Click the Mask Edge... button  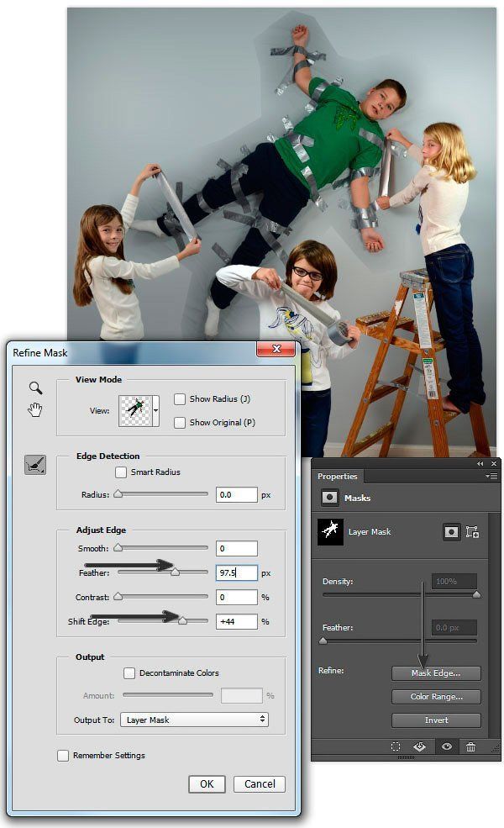pyautogui.click(x=436, y=673)
